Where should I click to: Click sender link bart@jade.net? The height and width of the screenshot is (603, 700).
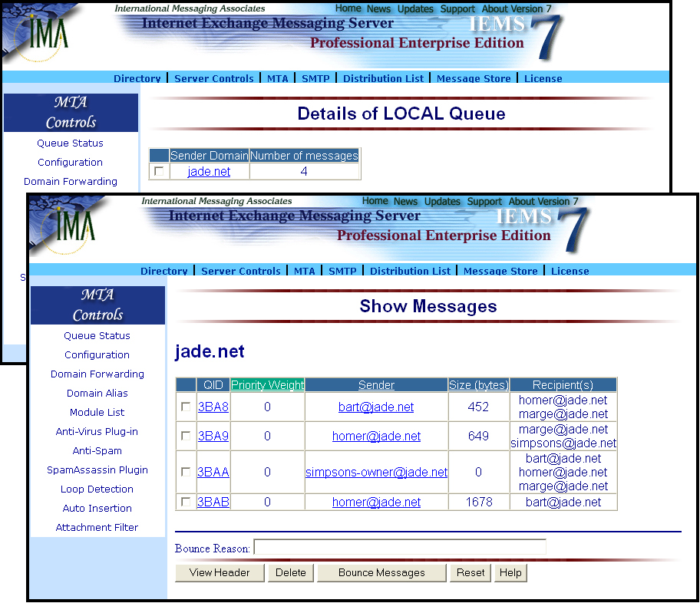(x=376, y=407)
